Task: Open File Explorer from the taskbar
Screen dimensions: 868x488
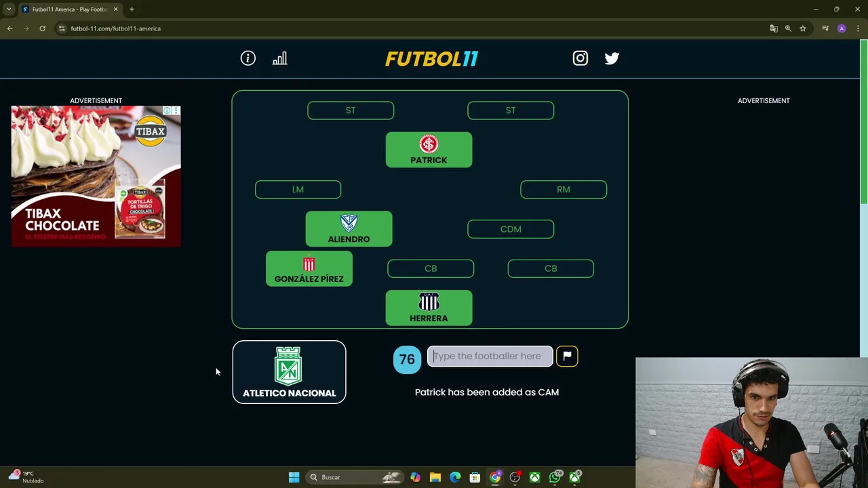Action: pos(435,477)
